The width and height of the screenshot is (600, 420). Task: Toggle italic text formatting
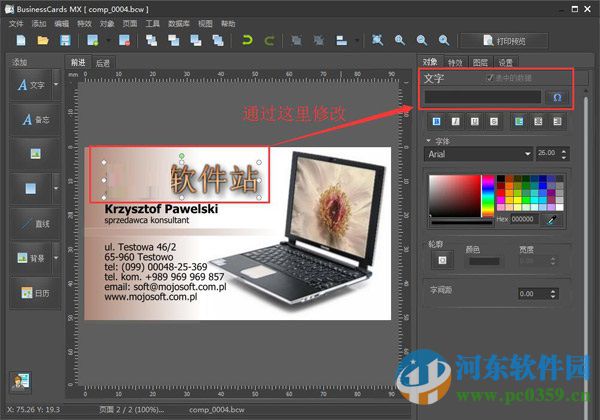coord(455,122)
